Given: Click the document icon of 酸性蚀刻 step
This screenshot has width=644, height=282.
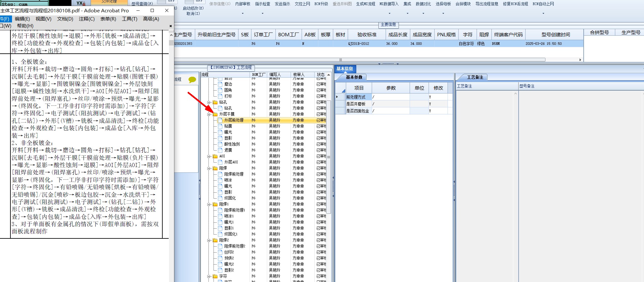Looking at the screenshot, I should (x=220, y=144).
